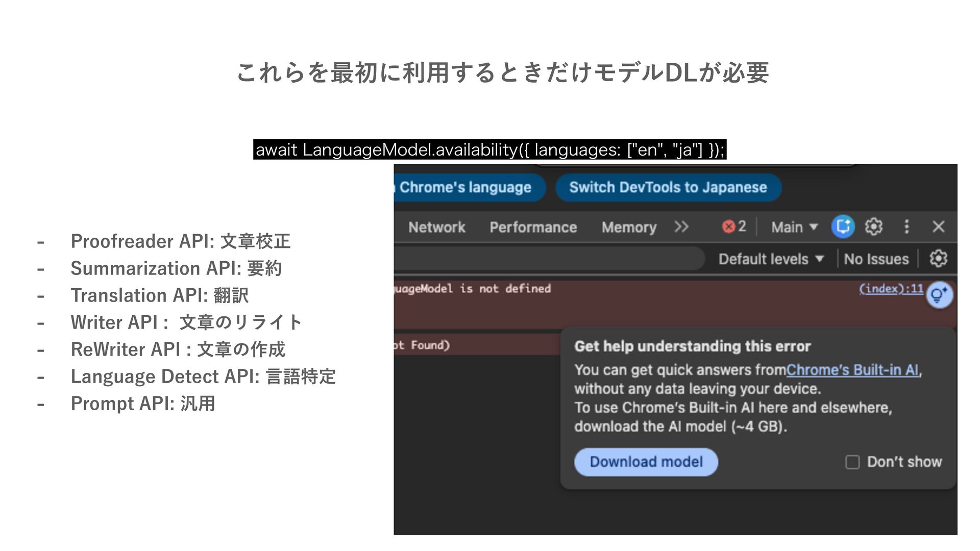
Task: Close the DevTools panel with X
Action: tap(938, 227)
